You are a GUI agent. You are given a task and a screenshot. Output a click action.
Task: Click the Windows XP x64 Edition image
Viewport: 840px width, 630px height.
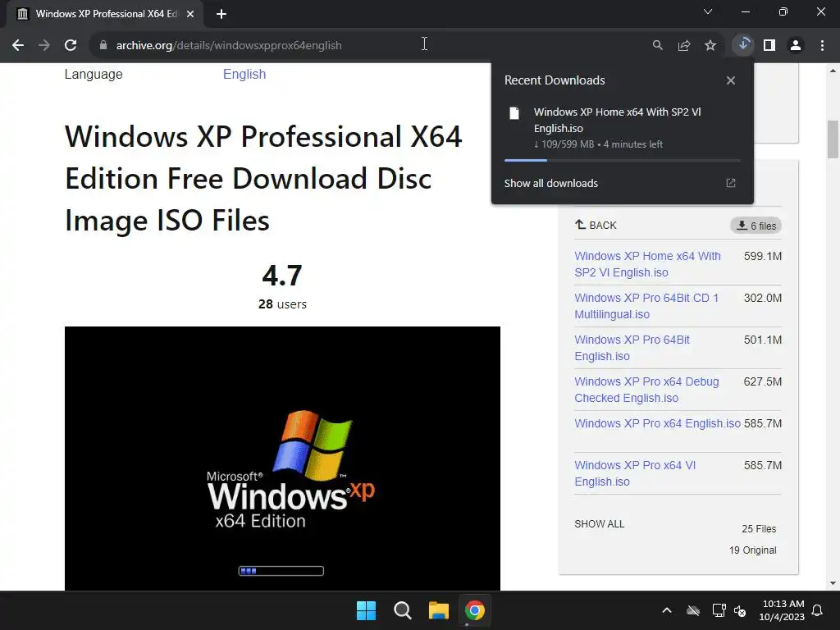[282, 459]
